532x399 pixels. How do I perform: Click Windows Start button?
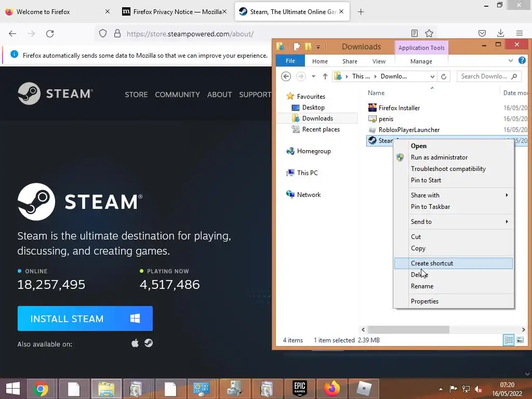coord(12,389)
